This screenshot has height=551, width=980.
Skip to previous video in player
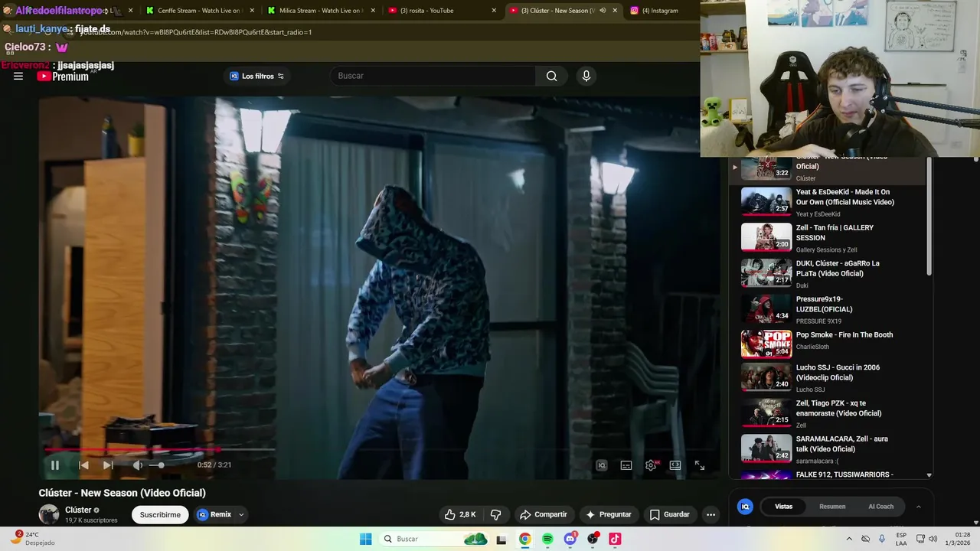click(x=83, y=465)
